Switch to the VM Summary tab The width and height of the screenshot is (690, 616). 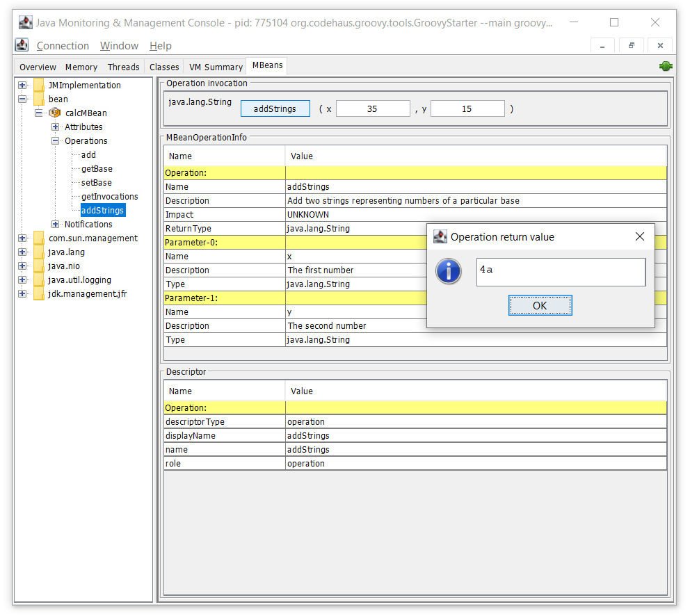(x=216, y=67)
